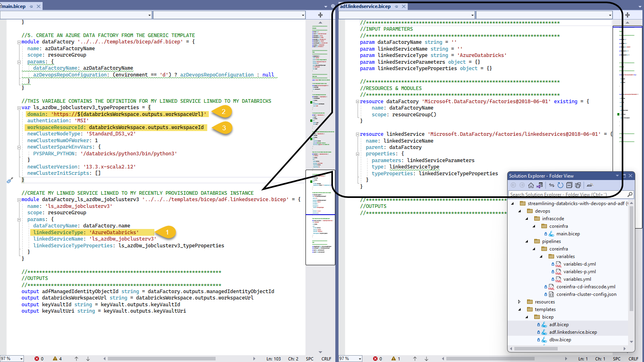This screenshot has height=362, width=644.
Task: Click main.bicep horizontal scrollbar thumb
Action: pyautogui.click(x=161, y=359)
